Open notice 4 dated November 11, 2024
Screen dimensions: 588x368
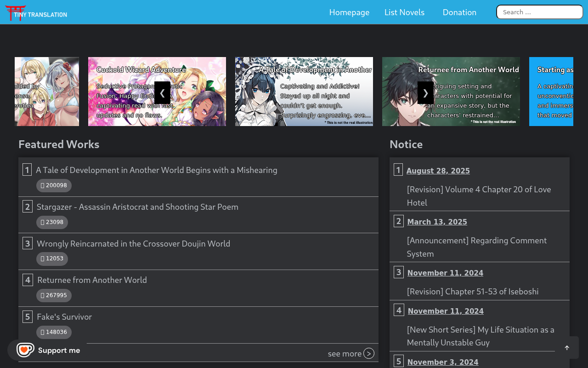pyautogui.click(x=446, y=311)
